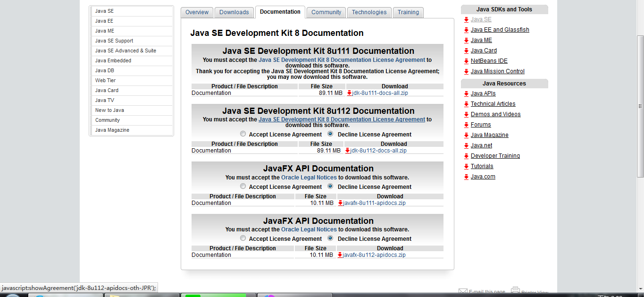Download javafx-8u111-apidocs.zip file link
This screenshot has width=644, height=297.
tap(375, 203)
